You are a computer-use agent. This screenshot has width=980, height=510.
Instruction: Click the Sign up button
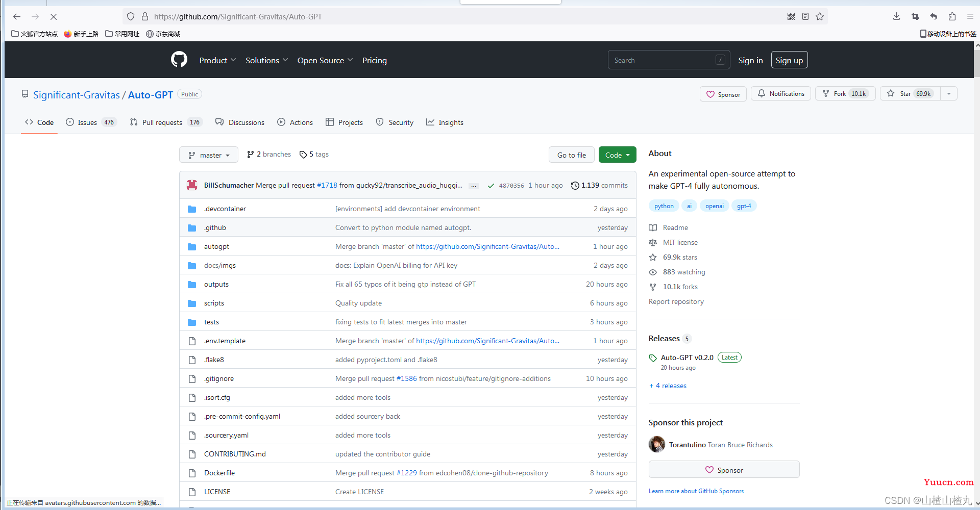[x=789, y=60]
